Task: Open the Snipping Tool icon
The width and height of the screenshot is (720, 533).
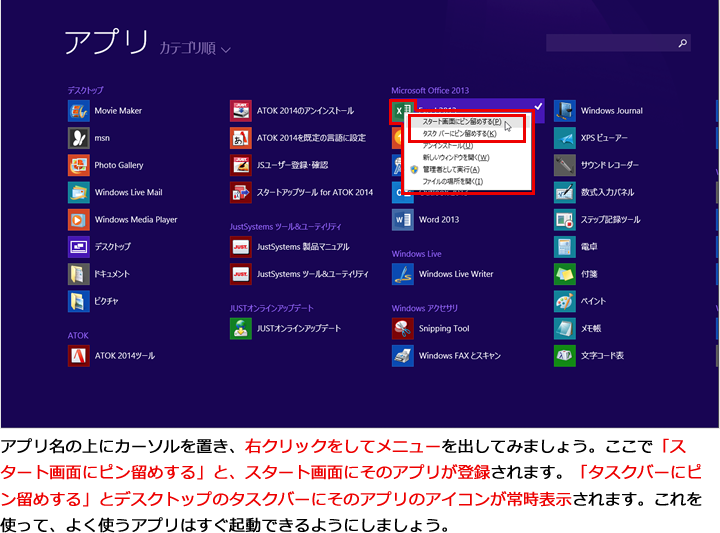Action: tap(403, 328)
